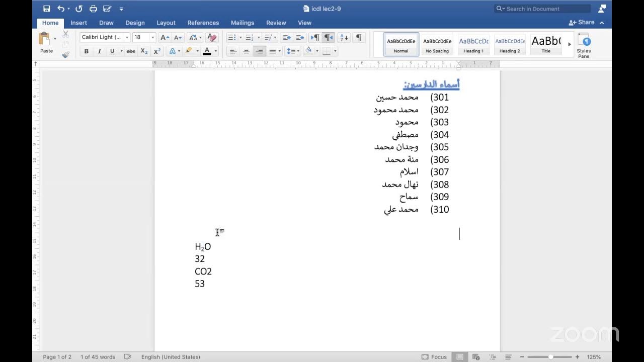Toggle show paragraph marks
Screen dimensions: 644x362
tap(359, 37)
